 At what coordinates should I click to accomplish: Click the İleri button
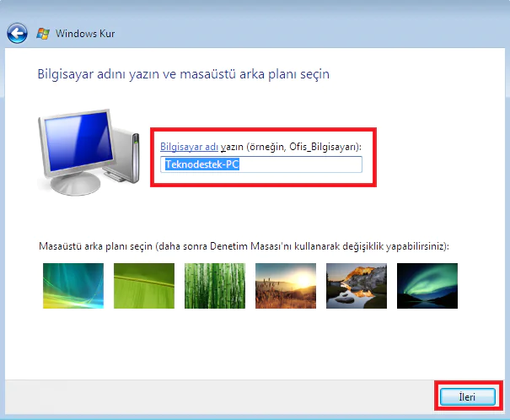[x=467, y=397]
